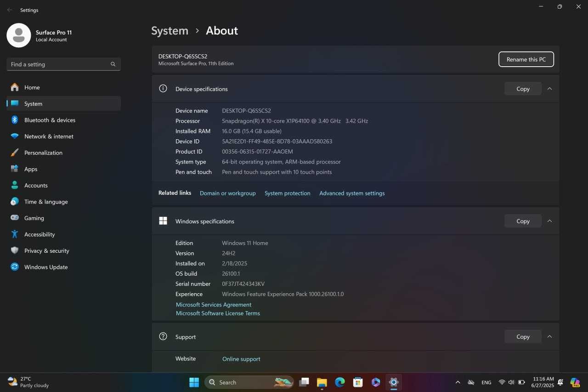This screenshot has height=392, width=588.
Task: Open the notification bell icon
Action: point(560,382)
